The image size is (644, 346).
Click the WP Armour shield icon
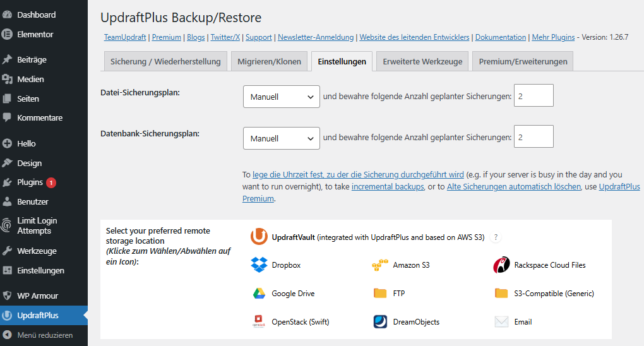coord(7,295)
